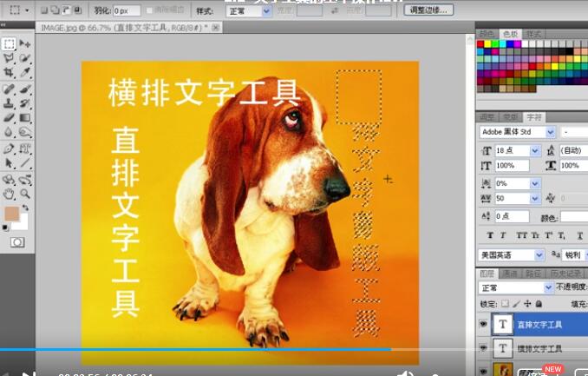Apply faux bold in Character panel

(x=490, y=235)
